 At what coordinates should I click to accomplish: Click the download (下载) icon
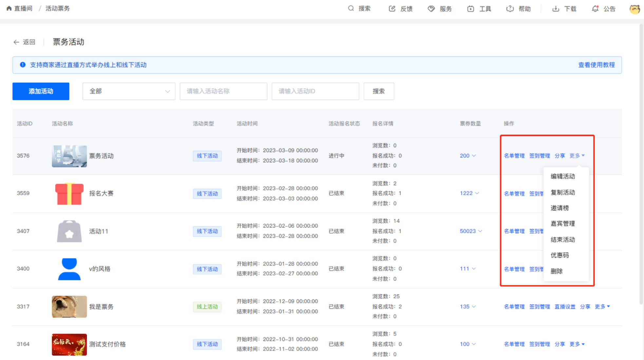[x=556, y=9]
